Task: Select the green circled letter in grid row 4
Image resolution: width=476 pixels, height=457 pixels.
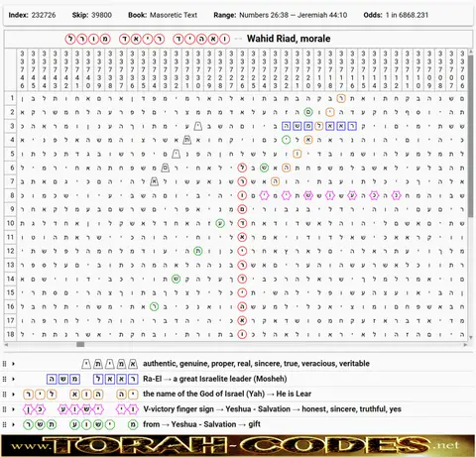Action: (287, 140)
